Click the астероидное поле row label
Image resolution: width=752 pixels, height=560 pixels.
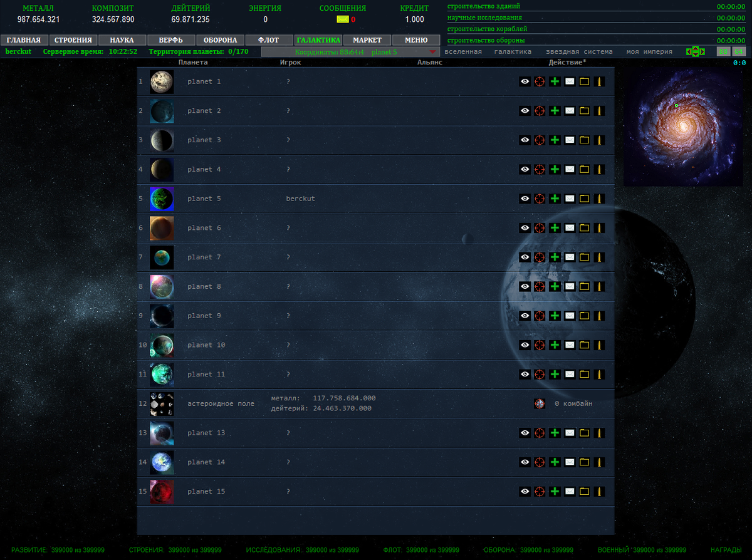(x=221, y=404)
